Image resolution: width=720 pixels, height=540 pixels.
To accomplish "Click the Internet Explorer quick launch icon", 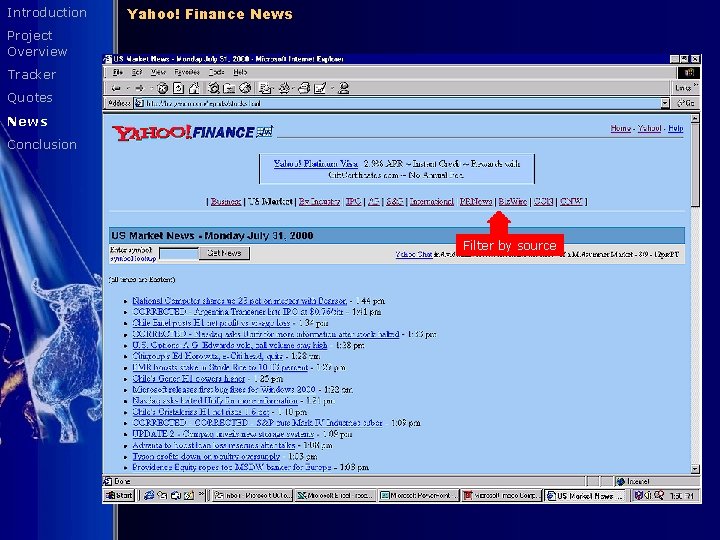I will [x=149, y=495].
